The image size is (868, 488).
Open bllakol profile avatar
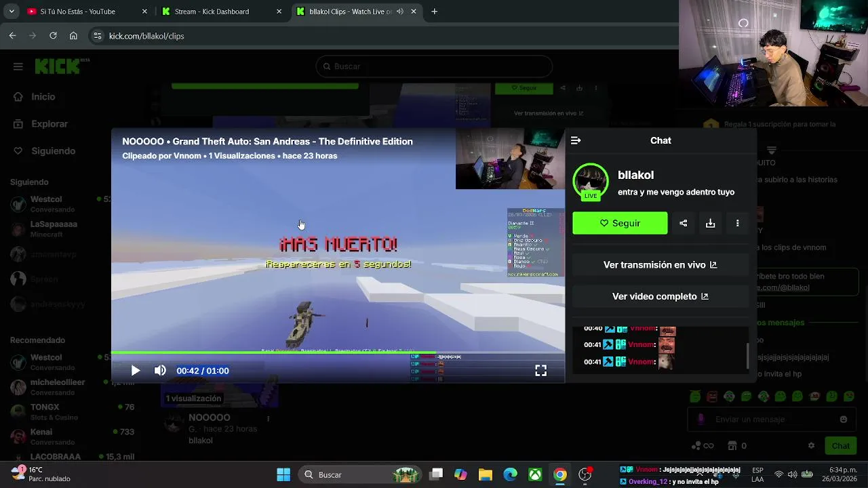pos(591,181)
